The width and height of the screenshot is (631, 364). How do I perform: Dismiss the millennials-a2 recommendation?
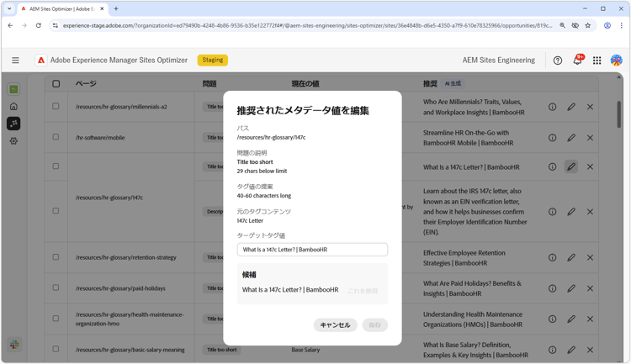[x=590, y=107]
